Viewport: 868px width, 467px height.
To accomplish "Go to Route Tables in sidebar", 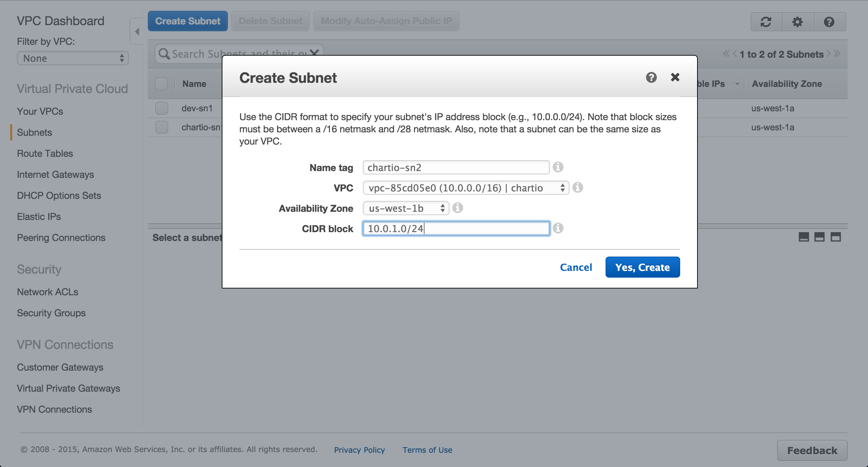I will (x=45, y=153).
